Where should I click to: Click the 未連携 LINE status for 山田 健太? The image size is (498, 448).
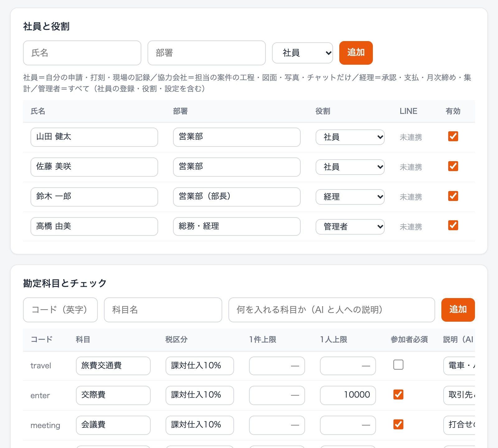pyautogui.click(x=411, y=137)
